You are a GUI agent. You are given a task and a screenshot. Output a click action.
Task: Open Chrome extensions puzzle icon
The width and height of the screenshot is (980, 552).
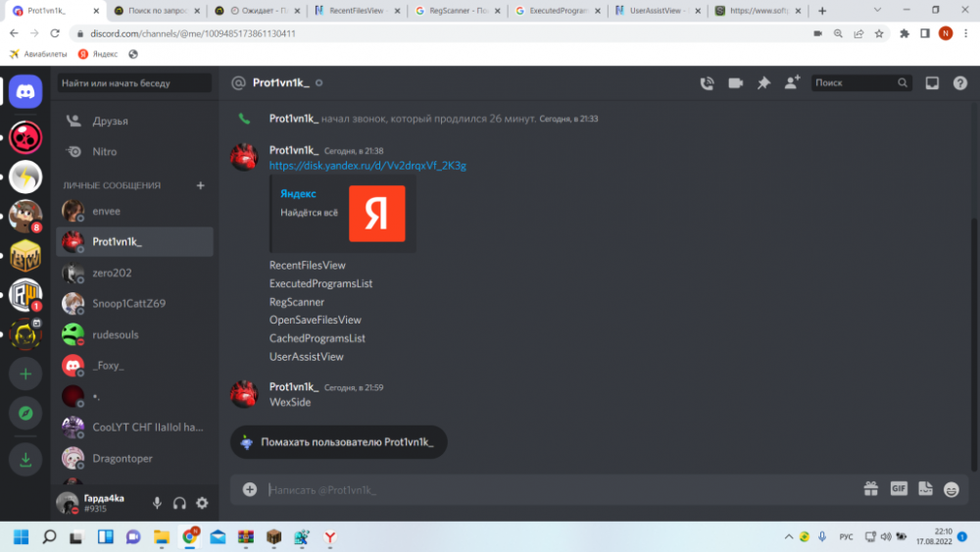coord(904,33)
